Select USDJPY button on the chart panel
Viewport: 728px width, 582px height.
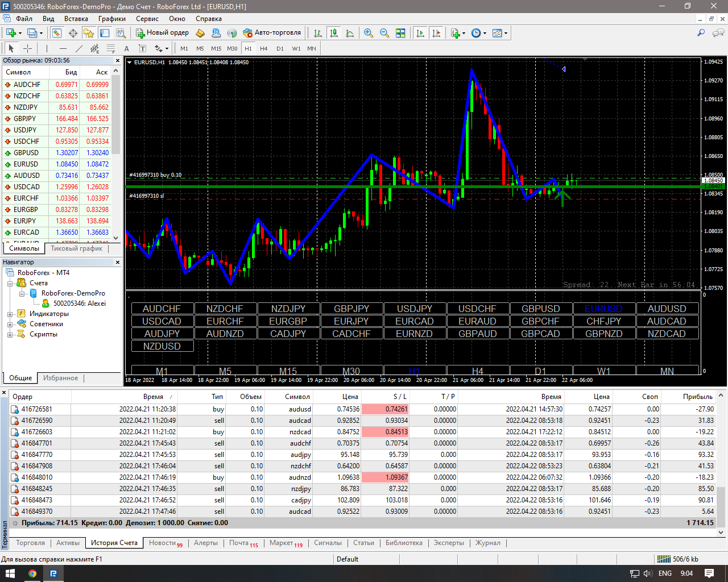click(x=415, y=309)
